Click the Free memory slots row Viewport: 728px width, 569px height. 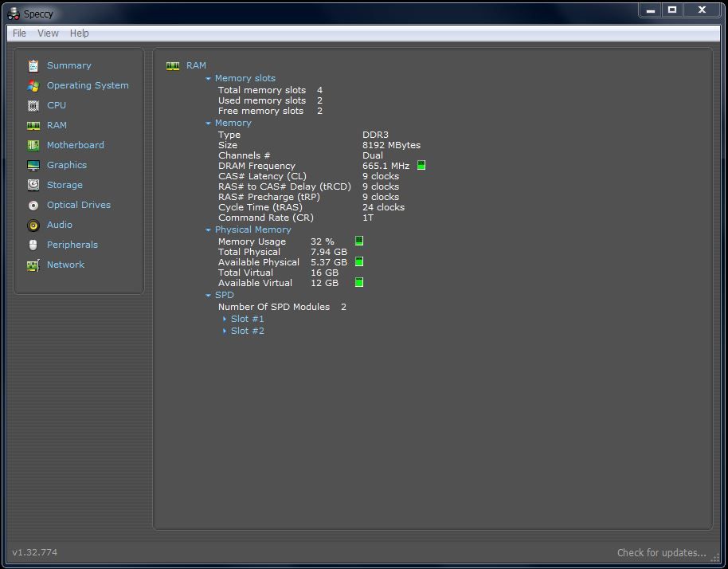(x=270, y=111)
